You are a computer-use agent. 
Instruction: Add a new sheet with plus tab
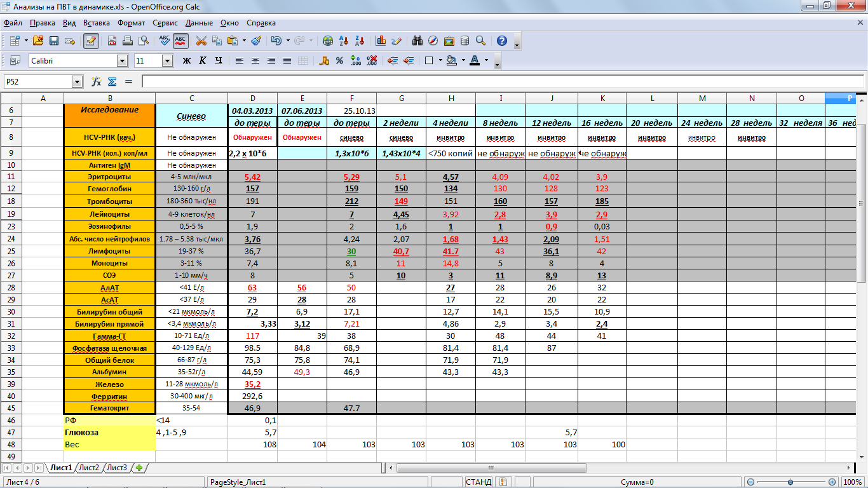(x=139, y=468)
